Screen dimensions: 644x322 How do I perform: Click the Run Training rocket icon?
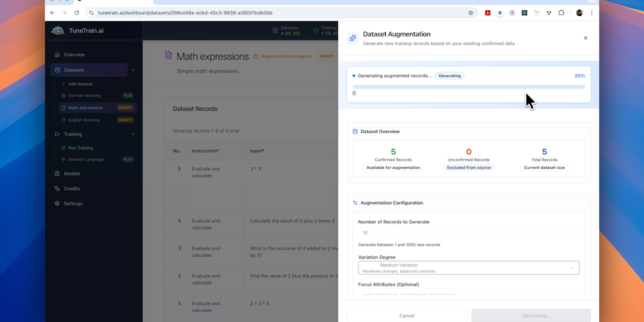[64, 148]
